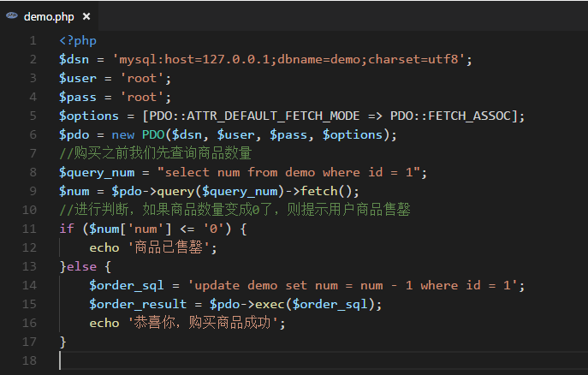This screenshot has height=375, width=588.
Task: Click line number 1 in the gutter
Action: [33, 40]
